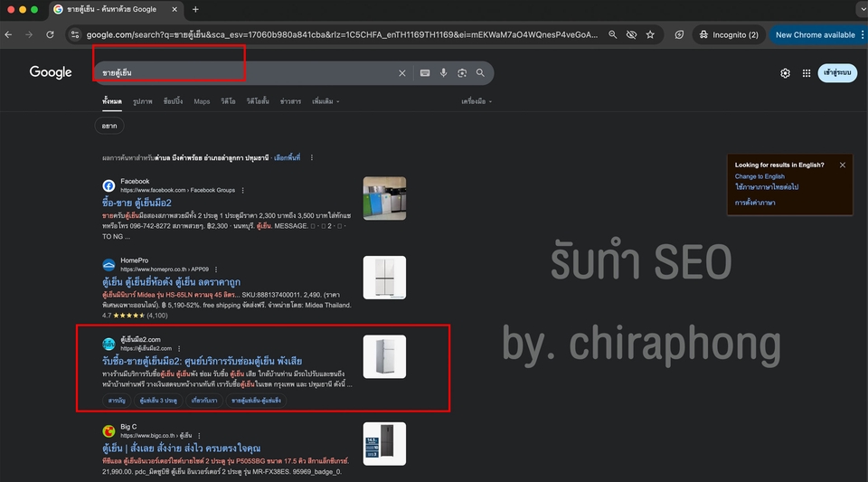Click the สารบัญ sitelink chip
The image size is (868, 482).
117,400
